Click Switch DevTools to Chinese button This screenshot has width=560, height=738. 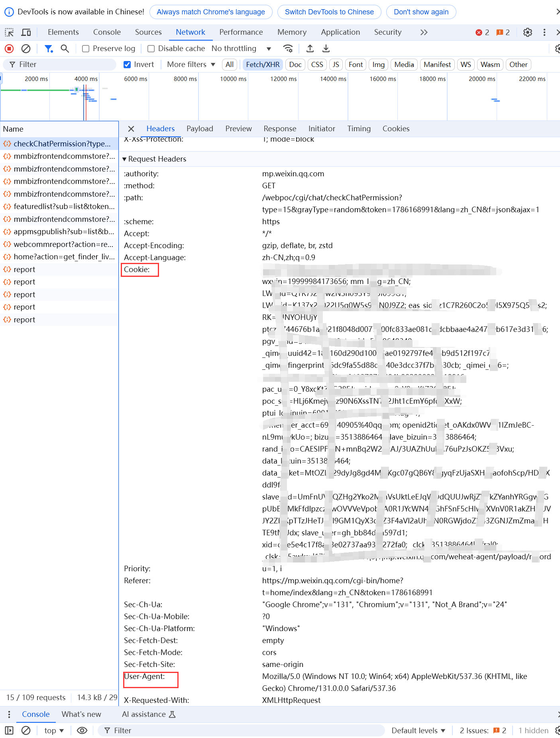click(x=329, y=12)
